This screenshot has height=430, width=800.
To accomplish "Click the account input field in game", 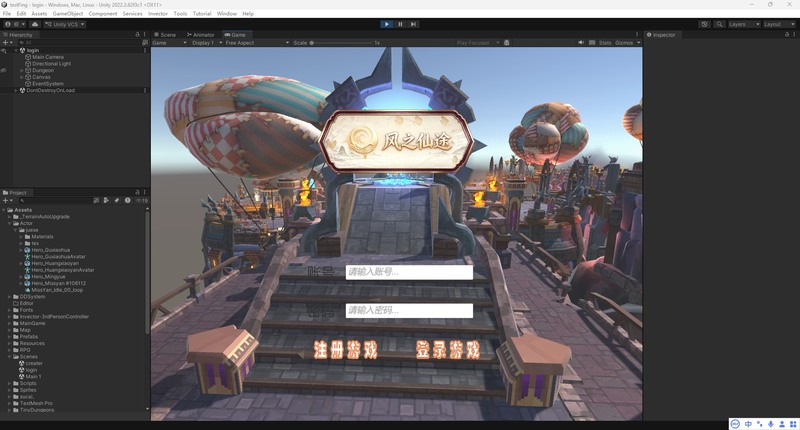I will coord(409,272).
